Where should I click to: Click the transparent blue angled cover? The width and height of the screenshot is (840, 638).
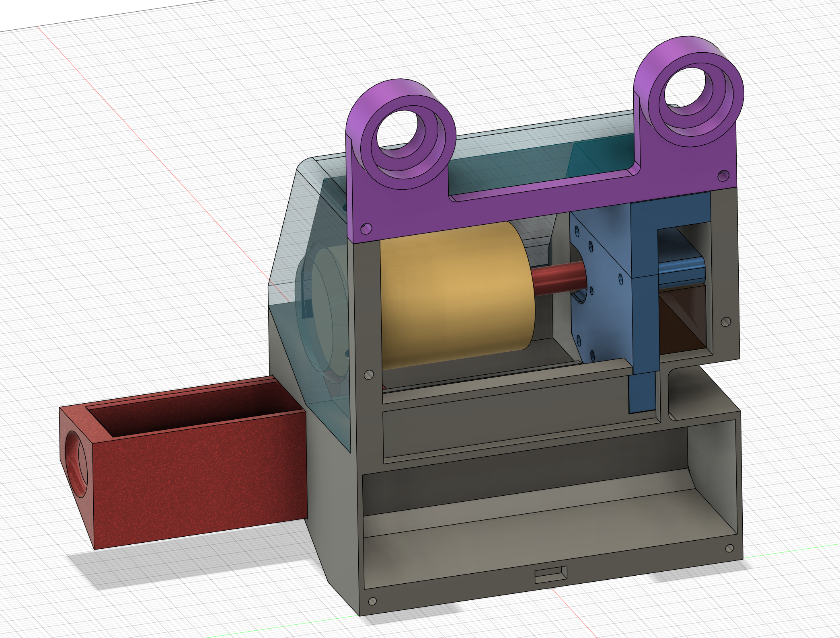pos(298,225)
